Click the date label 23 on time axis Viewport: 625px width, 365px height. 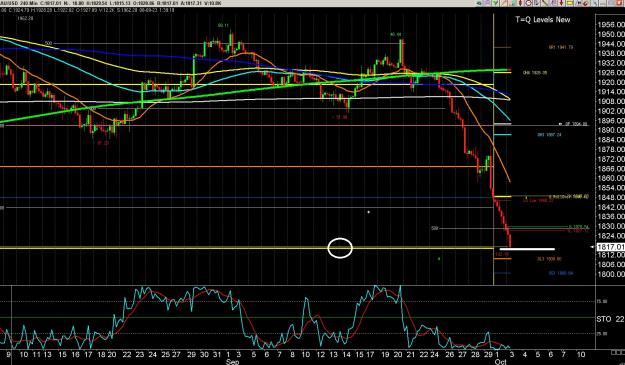tap(140, 354)
